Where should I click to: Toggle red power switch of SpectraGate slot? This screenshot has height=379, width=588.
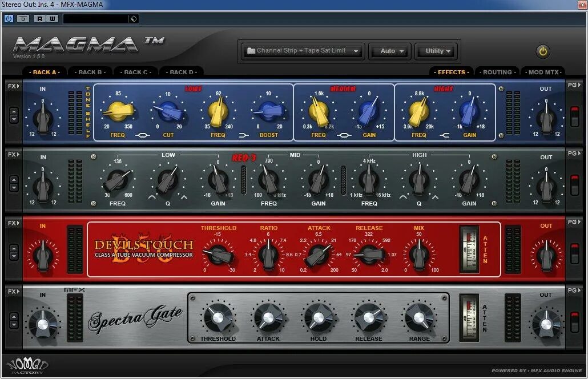pos(574,322)
